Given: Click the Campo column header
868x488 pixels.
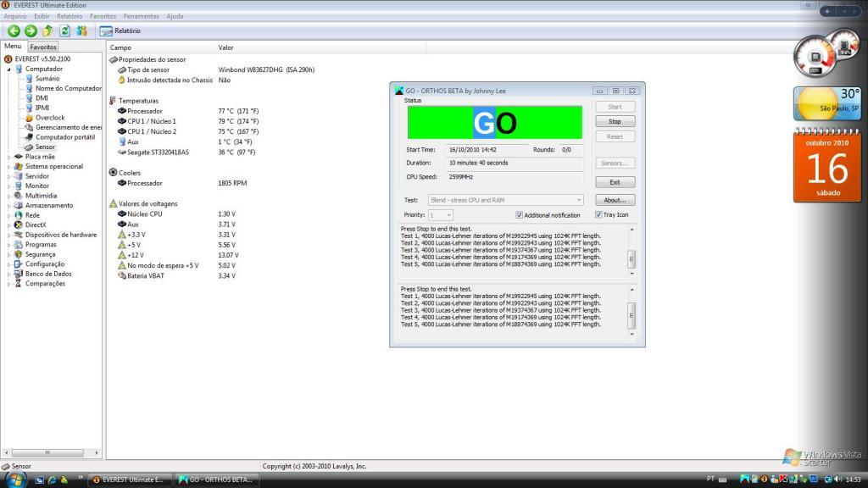Looking at the screenshot, I should tap(161, 47).
